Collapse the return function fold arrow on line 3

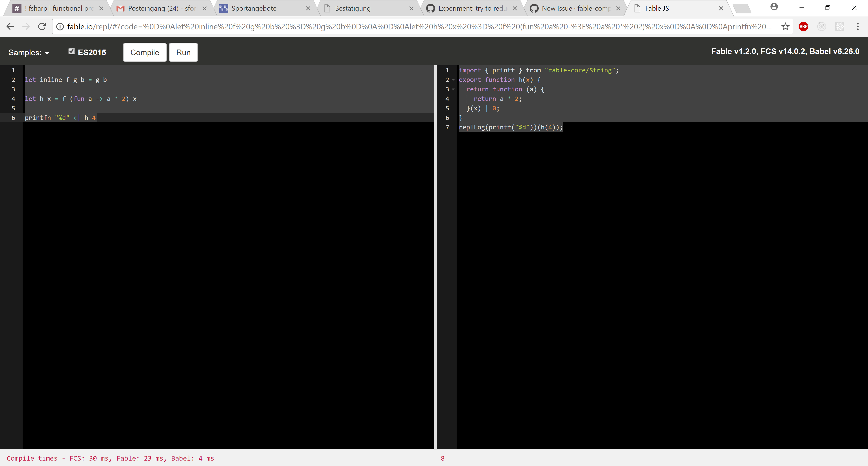[453, 89]
